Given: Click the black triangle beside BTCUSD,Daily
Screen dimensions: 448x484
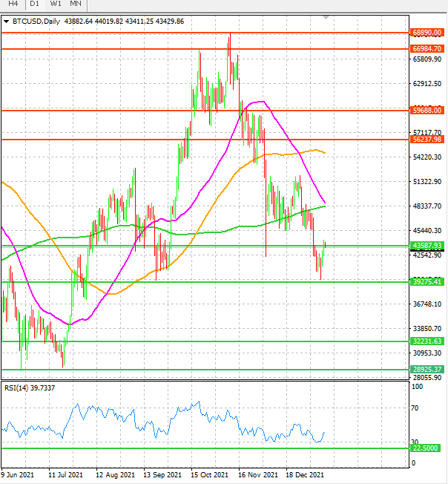Looking at the screenshot, I should coord(6,22).
